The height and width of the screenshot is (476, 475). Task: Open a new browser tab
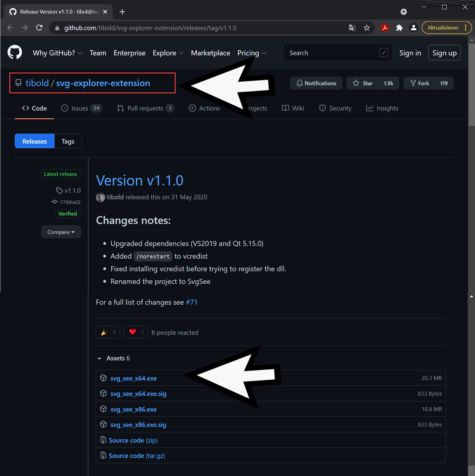(x=122, y=12)
